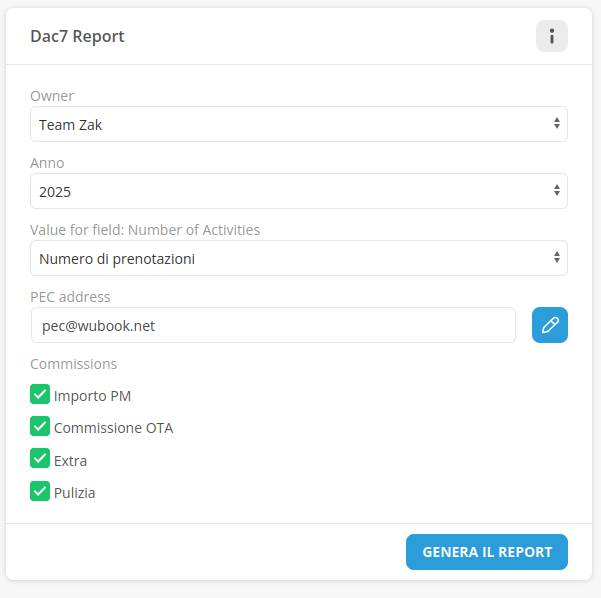Click the pencil edit icon beside PEC address
This screenshot has width=601, height=598.
click(x=549, y=325)
